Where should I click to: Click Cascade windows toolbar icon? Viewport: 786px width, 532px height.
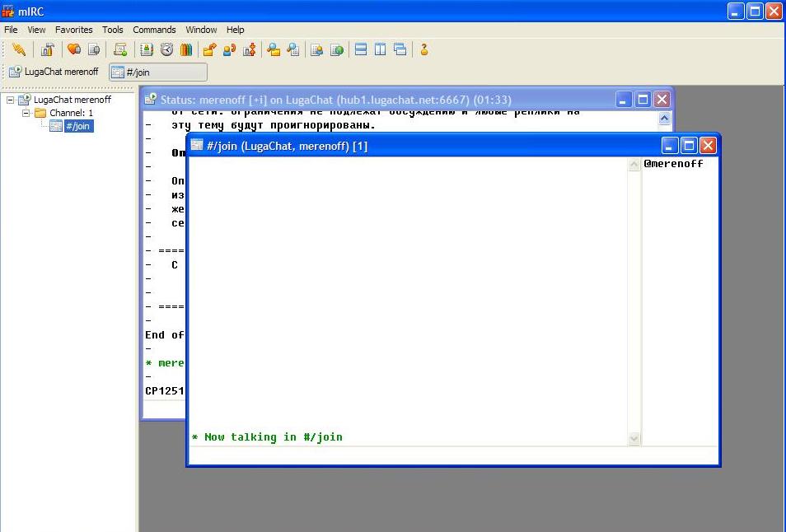click(x=400, y=49)
